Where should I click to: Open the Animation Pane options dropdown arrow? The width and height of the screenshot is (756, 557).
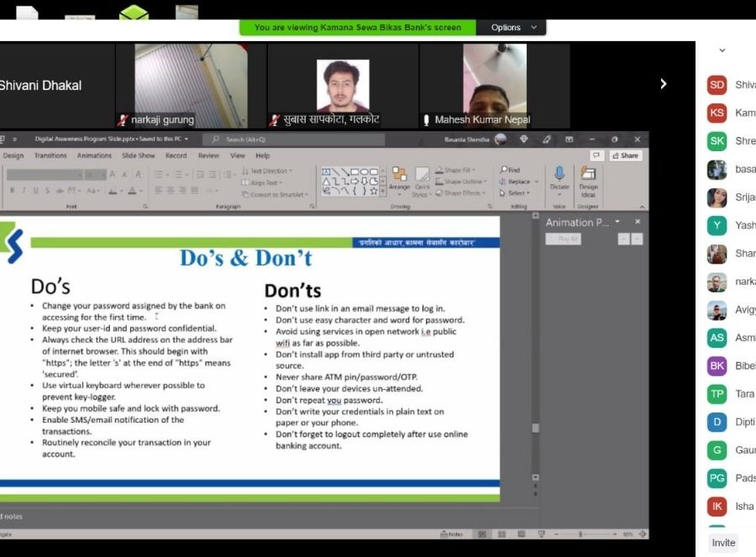(617, 222)
